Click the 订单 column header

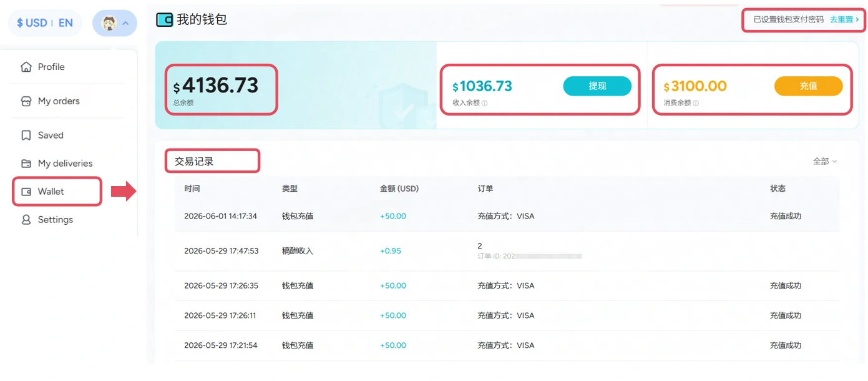coord(485,189)
